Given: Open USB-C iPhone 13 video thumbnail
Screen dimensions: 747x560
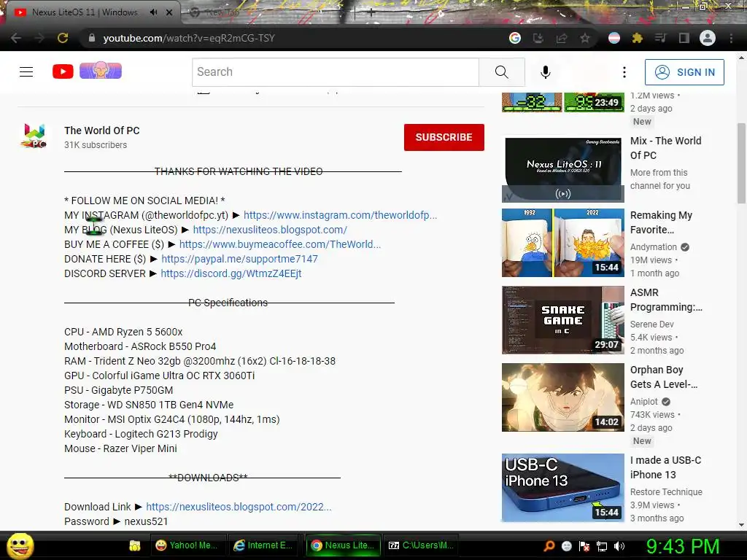Looking at the screenshot, I should click(x=563, y=488).
